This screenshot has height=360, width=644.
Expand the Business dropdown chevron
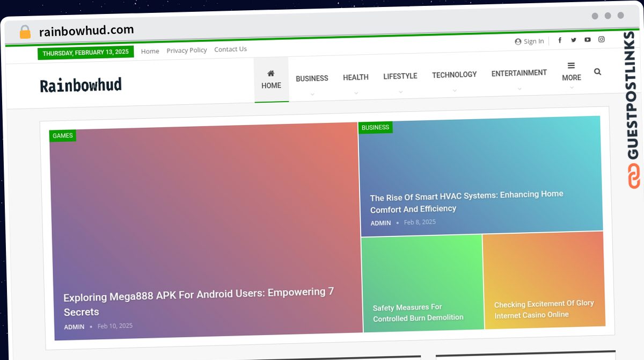312,94
